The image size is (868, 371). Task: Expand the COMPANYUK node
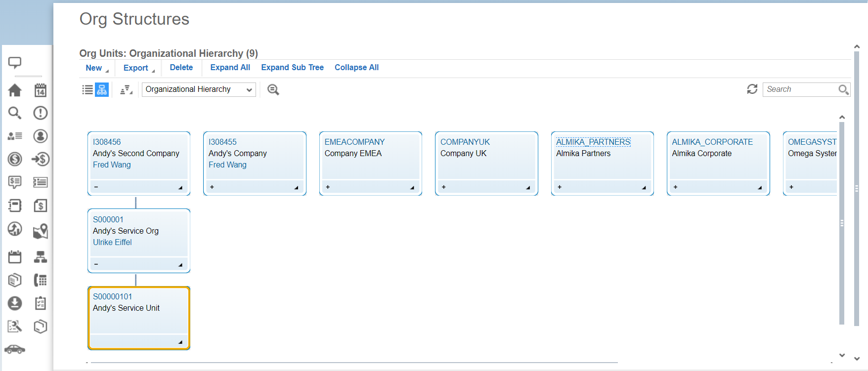(x=444, y=187)
